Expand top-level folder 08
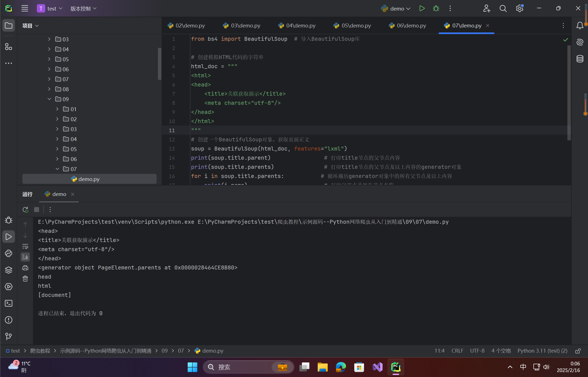The width and height of the screenshot is (588, 377). tap(49, 89)
